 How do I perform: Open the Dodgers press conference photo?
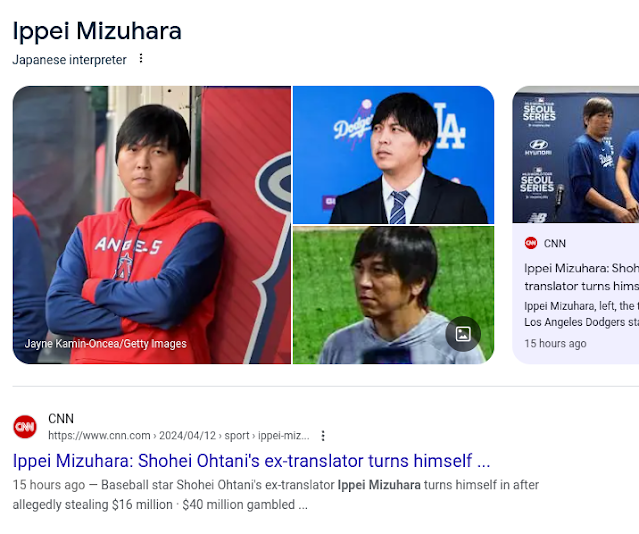click(x=393, y=155)
